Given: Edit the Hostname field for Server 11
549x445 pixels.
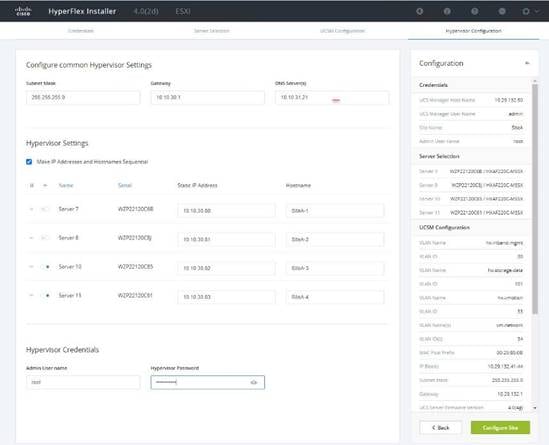Looking at the screenshot, I should (x=335, y=297).
